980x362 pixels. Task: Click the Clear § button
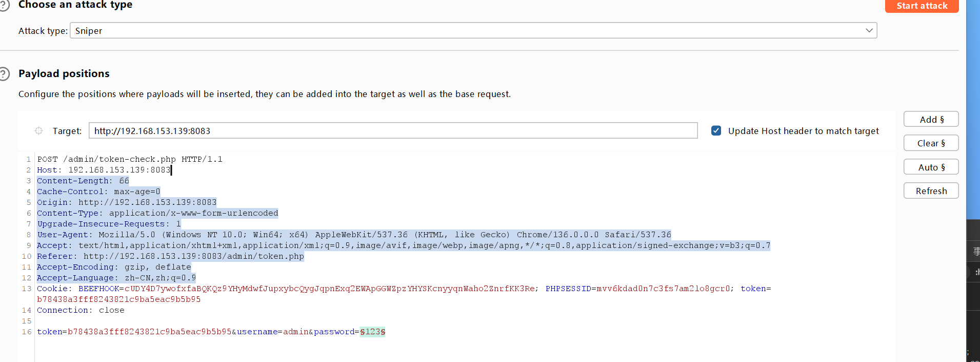pyautogui.click(x=931, y=143)
